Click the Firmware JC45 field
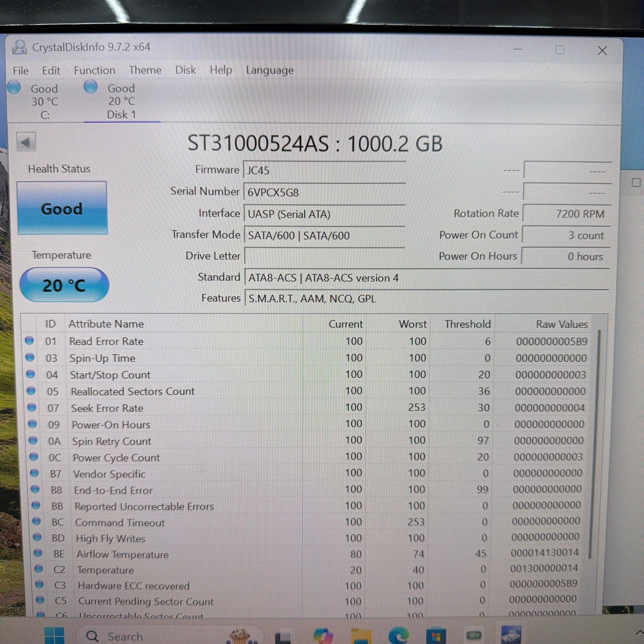The height and width of the screenshot is (644, 644). (324, 171)
